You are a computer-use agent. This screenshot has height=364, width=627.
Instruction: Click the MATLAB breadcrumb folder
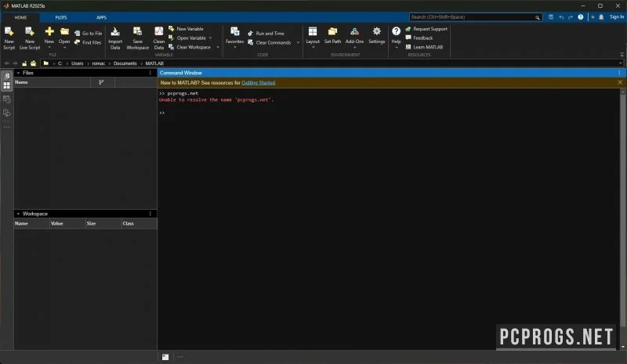[x=154, y=63]
